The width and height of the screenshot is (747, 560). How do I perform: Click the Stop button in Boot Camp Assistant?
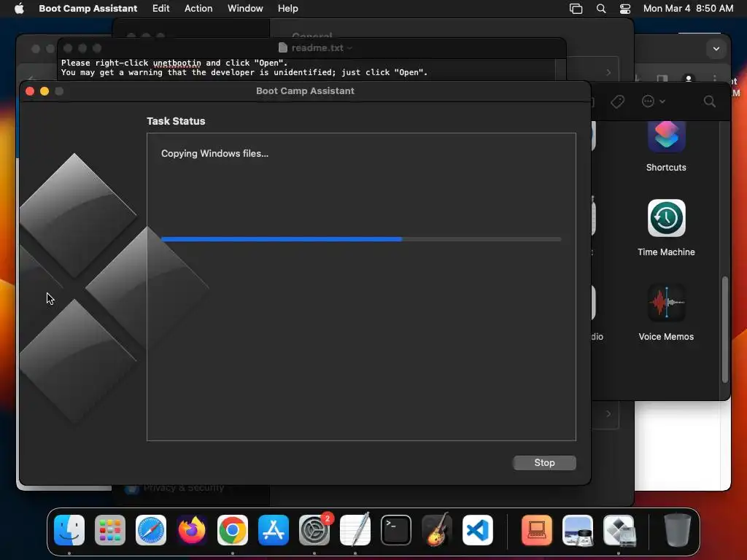pos(544,462)
